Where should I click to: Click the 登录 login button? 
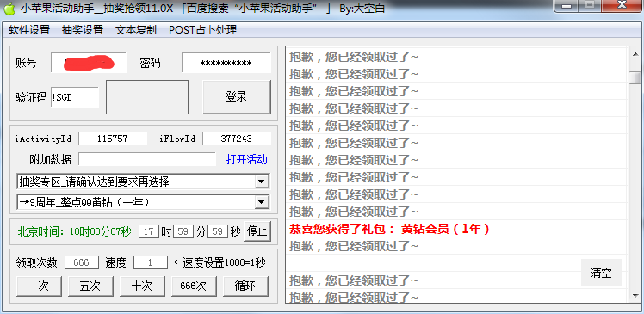point(237,97)
